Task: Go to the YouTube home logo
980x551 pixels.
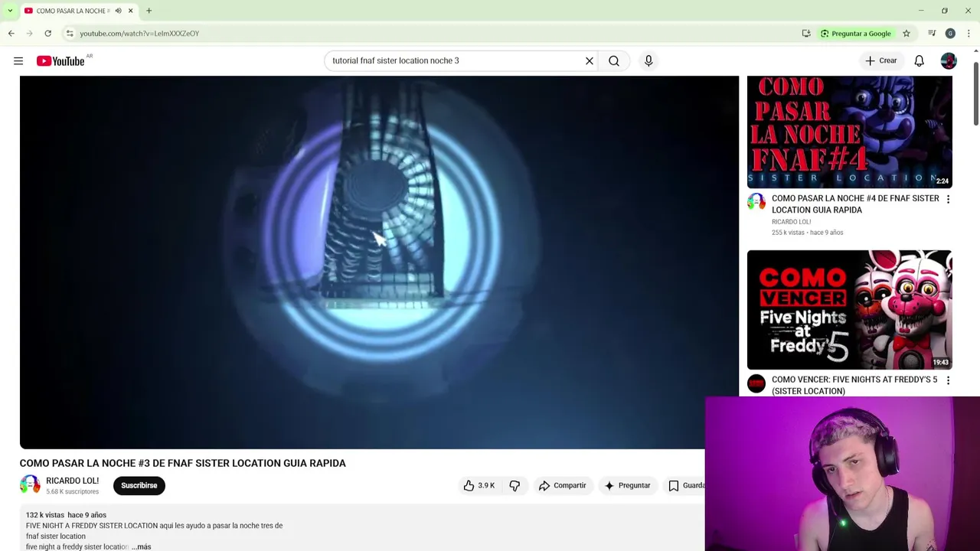Action: pyautogui.click(x=60, y=61)
